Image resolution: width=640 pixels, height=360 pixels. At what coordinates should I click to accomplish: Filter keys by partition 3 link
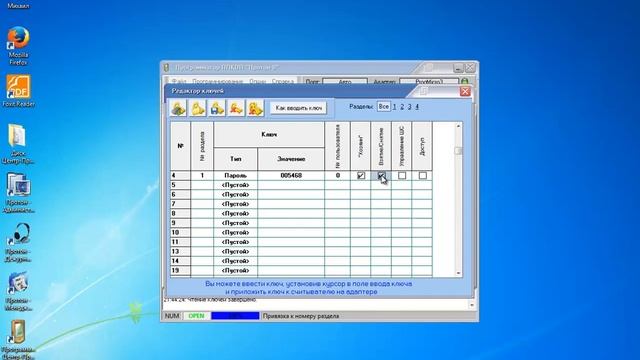[410, 107]
